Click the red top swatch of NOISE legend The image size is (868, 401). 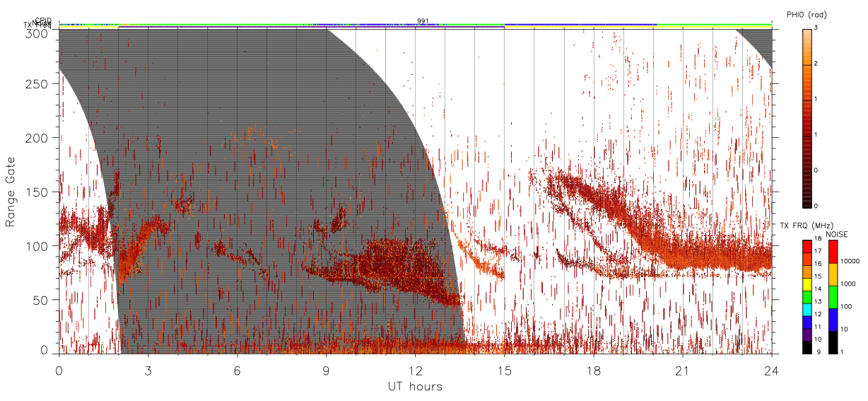[834, 251]
